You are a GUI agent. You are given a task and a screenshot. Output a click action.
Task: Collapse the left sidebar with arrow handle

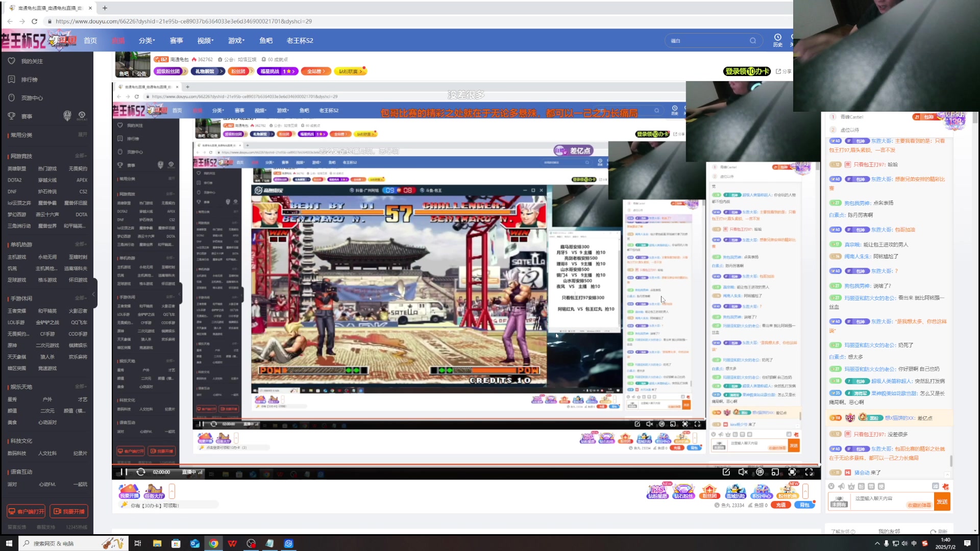(x=94, y=294)
